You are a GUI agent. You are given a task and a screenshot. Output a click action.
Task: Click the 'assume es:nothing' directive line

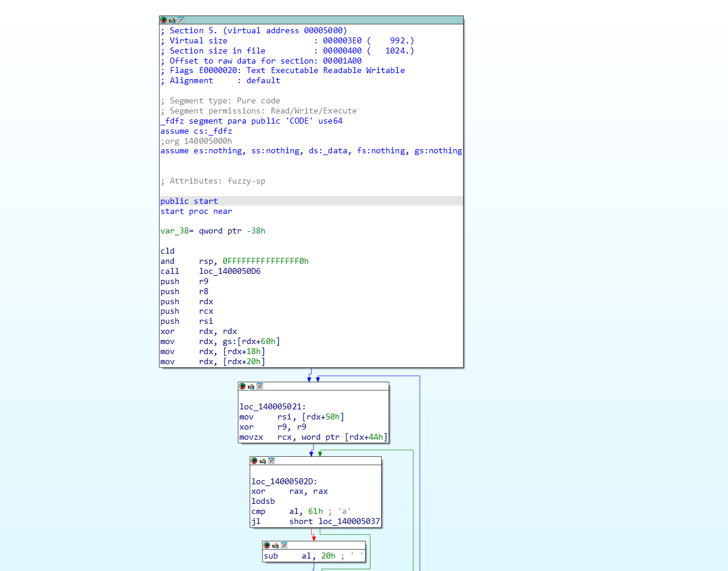pos(311,150)
